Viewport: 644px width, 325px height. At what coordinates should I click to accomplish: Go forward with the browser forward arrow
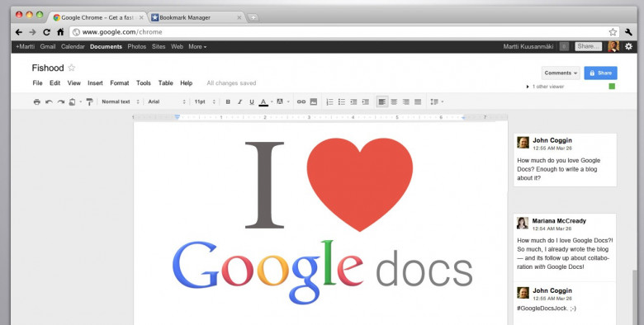32,32
